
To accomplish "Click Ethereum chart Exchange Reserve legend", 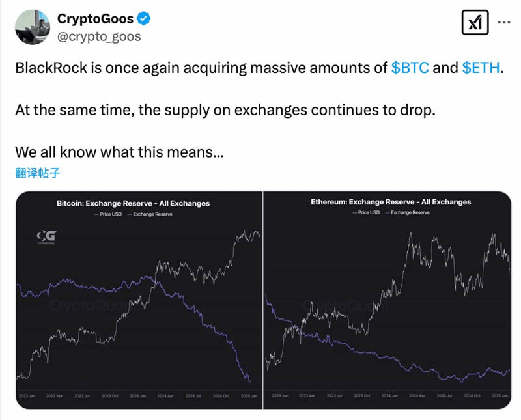I will [x=408, y=212].
